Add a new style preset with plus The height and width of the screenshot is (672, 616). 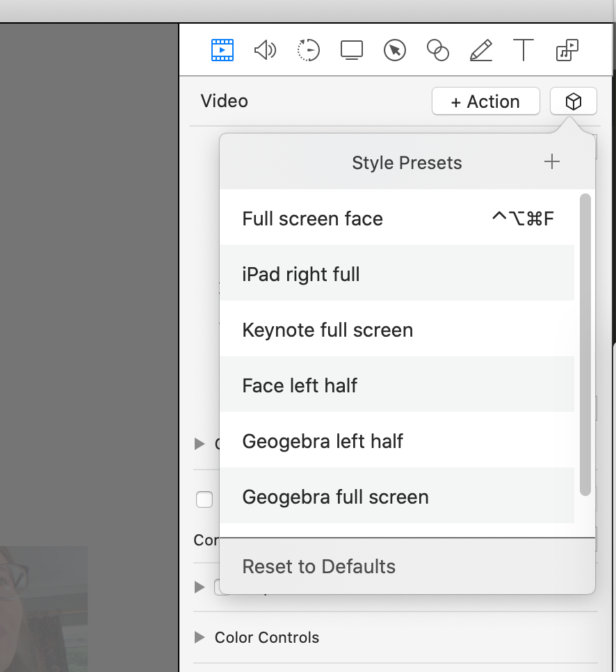click(x=551, y=162)
